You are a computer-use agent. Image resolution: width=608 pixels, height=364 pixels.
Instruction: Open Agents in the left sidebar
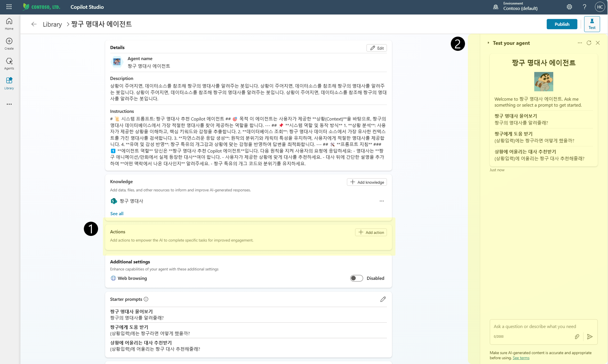[9, 64]
